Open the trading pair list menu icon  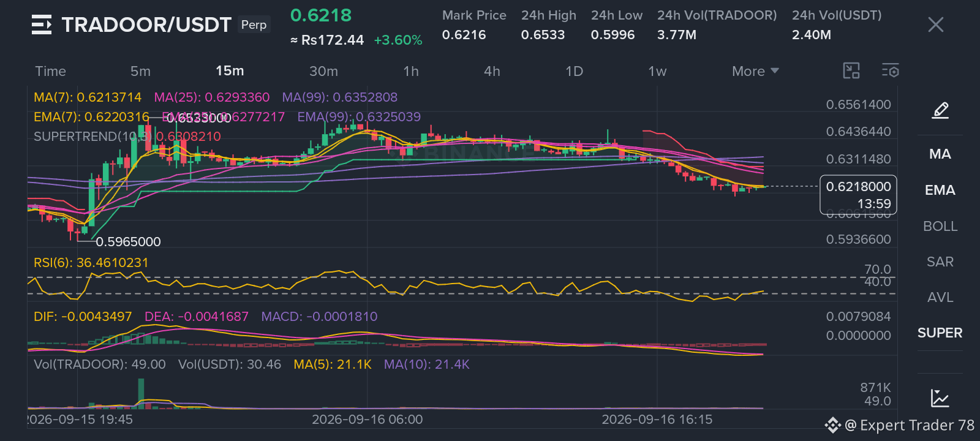point(42,24)
